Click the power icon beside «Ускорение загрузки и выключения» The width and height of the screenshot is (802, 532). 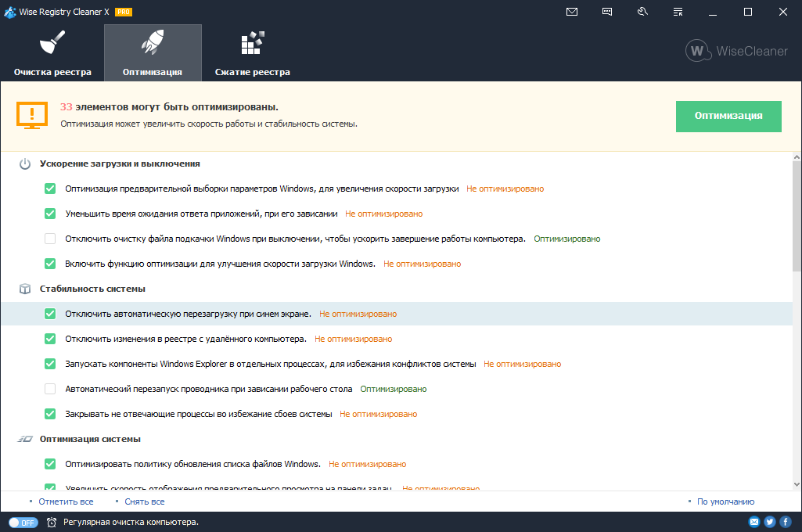pos(23,164)
